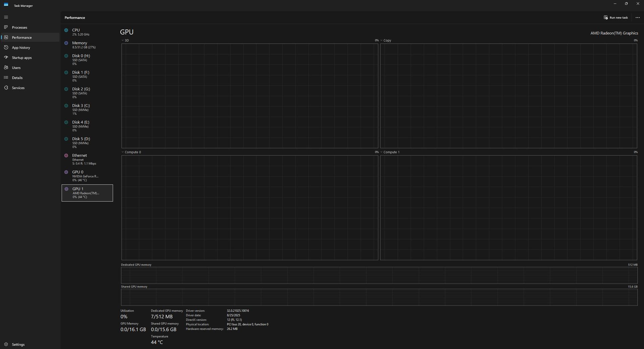
Task: Open Settings at bottom of sidebar
Action: click(18, 344)
